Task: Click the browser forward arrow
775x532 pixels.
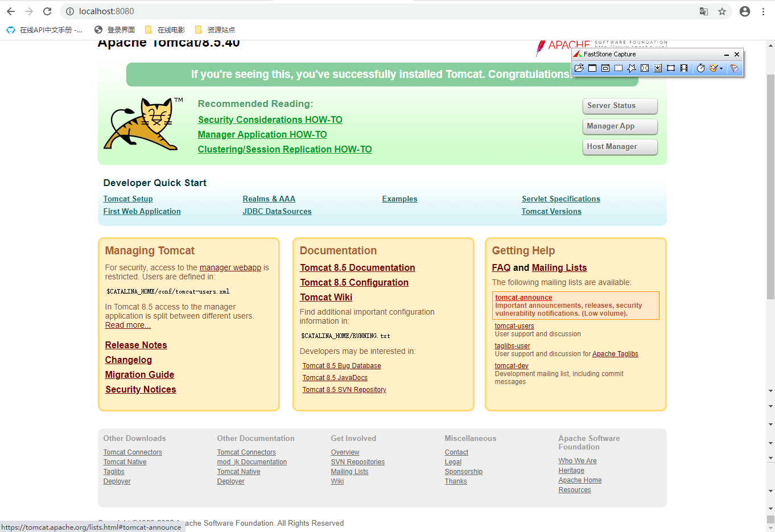Action: pos(29,11)
